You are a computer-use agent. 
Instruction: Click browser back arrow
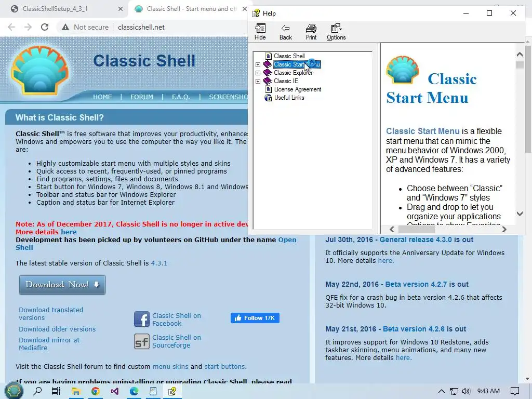11,27
